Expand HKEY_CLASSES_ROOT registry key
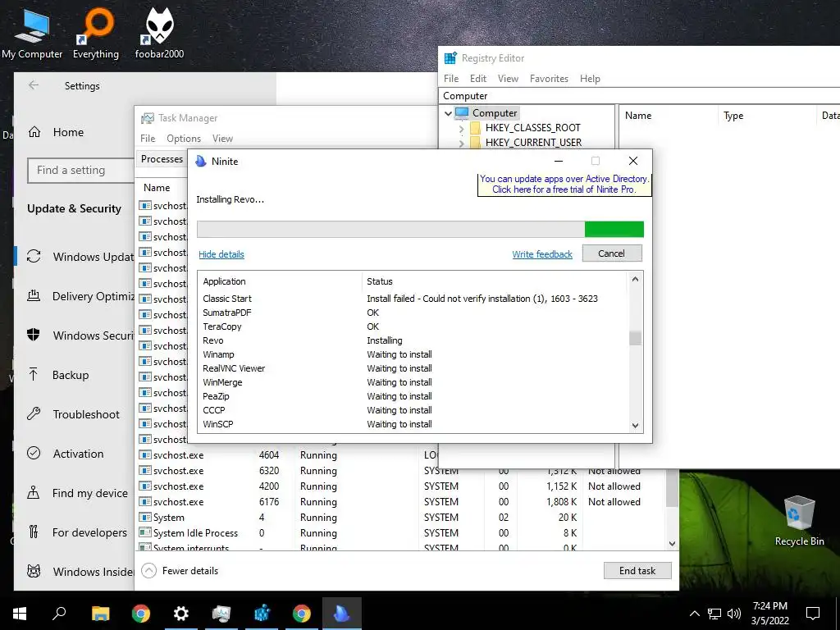Image resolution: width=840 pixels, height=630 pixels. click(x=461, y=129)
